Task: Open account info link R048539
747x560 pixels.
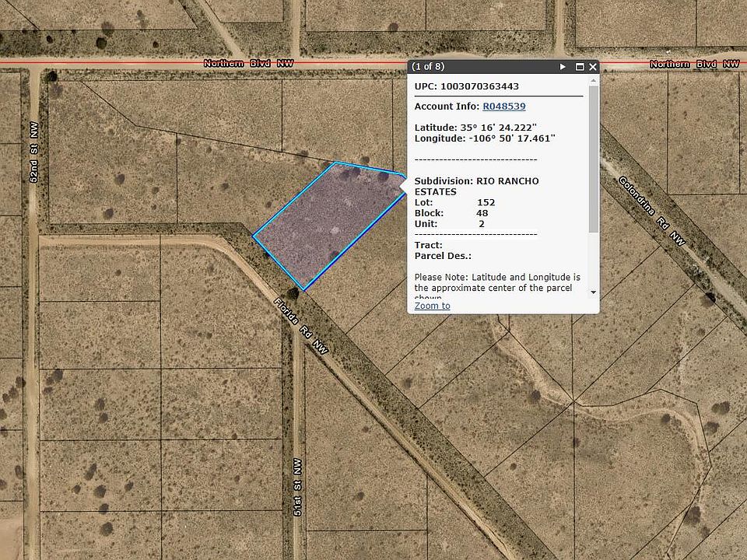Action: pyautogui.click(x=504, y=107)
